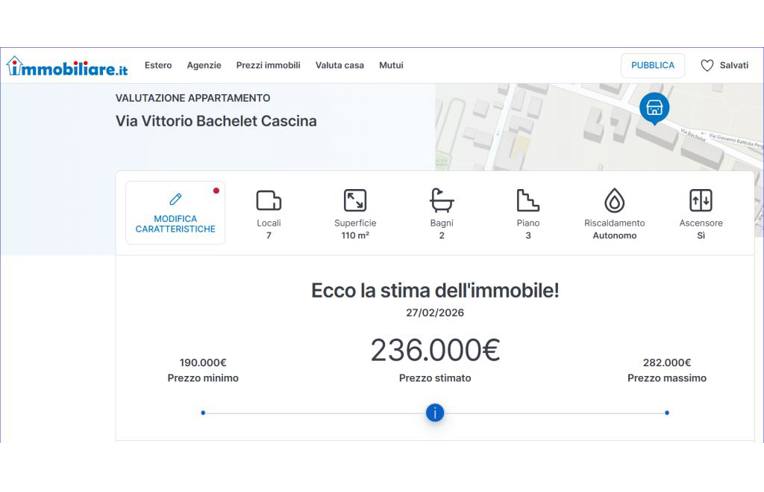Click the maximum price endpoint dot
Image resolution: width=764 pixels, height=492 pixels.
[667, 413]
